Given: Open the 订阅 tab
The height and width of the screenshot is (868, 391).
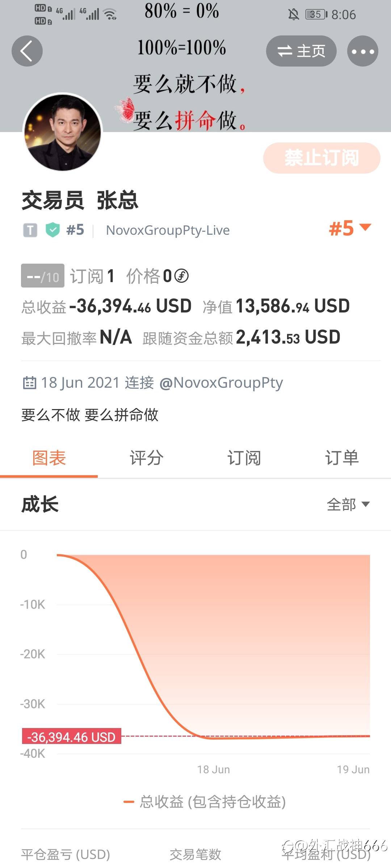Looking at the screenshot, I should click(x=244, y=458).
